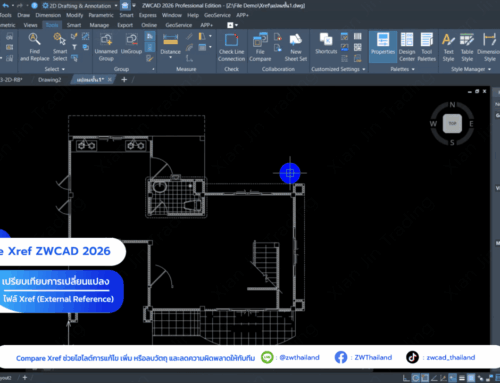Click the W direction on the compass
This screenshot has width=500, height=383.
click(x=433, y=124)
